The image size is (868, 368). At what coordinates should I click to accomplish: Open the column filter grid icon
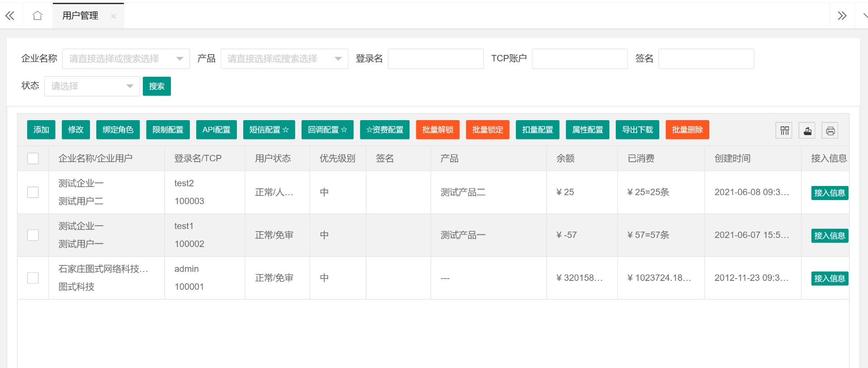[x=784, y=130]
